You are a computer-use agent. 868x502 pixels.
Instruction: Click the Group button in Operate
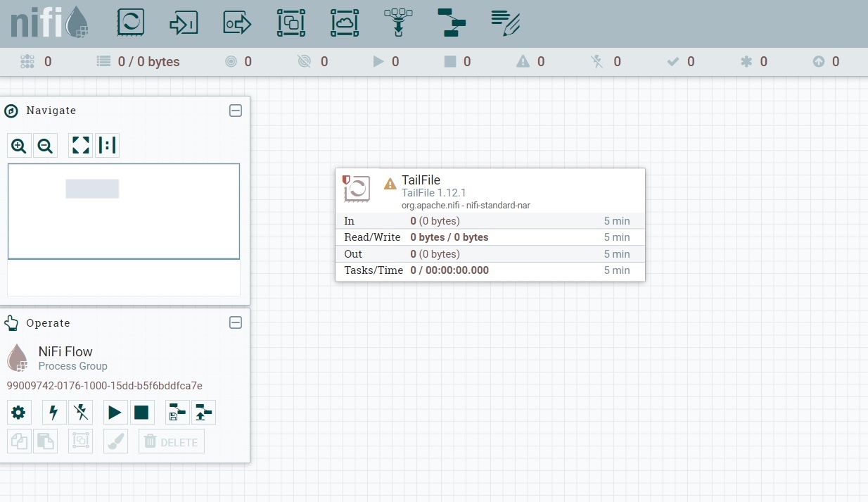81,441
